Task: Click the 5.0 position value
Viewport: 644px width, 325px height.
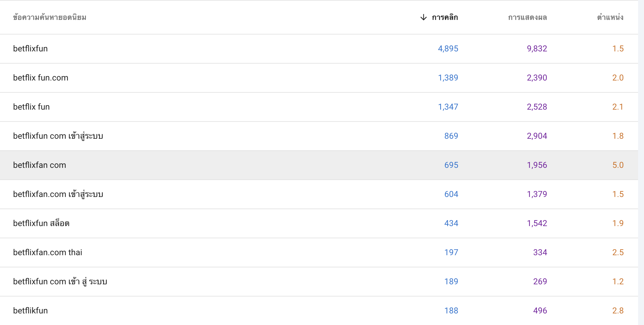Action: tap(618, 165)
